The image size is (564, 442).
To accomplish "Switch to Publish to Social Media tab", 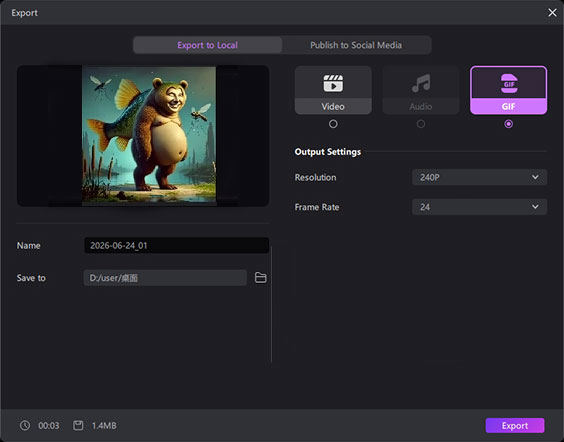I will tap(356, 45).
